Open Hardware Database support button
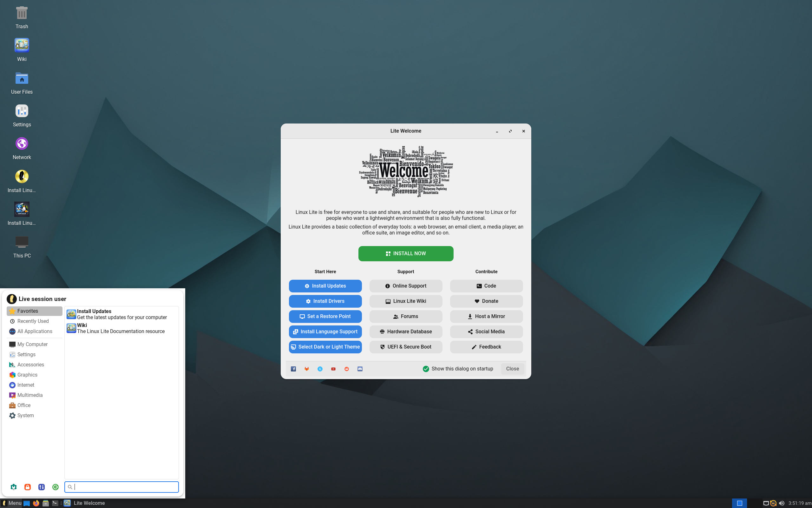Viewport: 812px width, 508px height. click(x=406, y=331)
